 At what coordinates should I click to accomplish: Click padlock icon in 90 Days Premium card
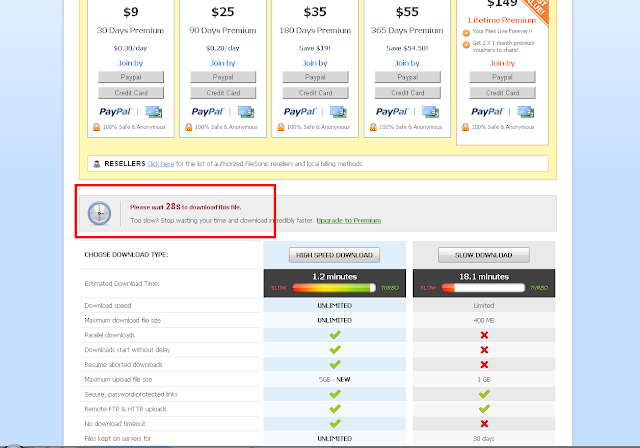[x=189, y=127]
